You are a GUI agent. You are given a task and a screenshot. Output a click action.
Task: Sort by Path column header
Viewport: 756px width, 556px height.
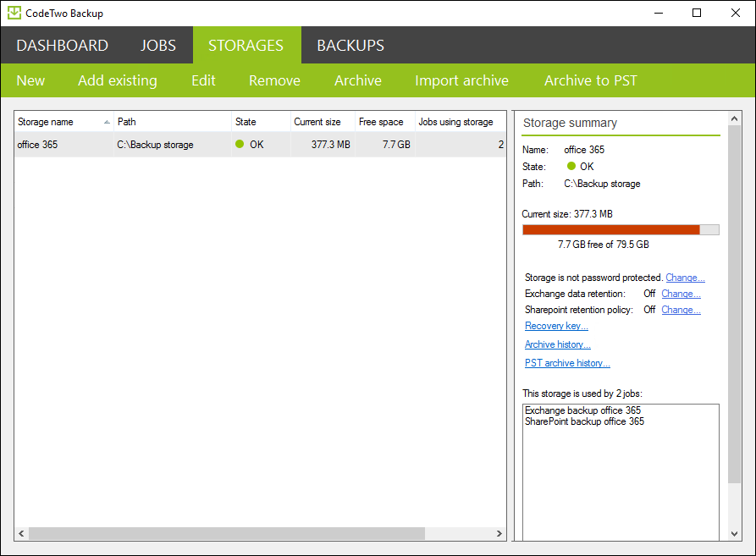click(x=173, y=122)
